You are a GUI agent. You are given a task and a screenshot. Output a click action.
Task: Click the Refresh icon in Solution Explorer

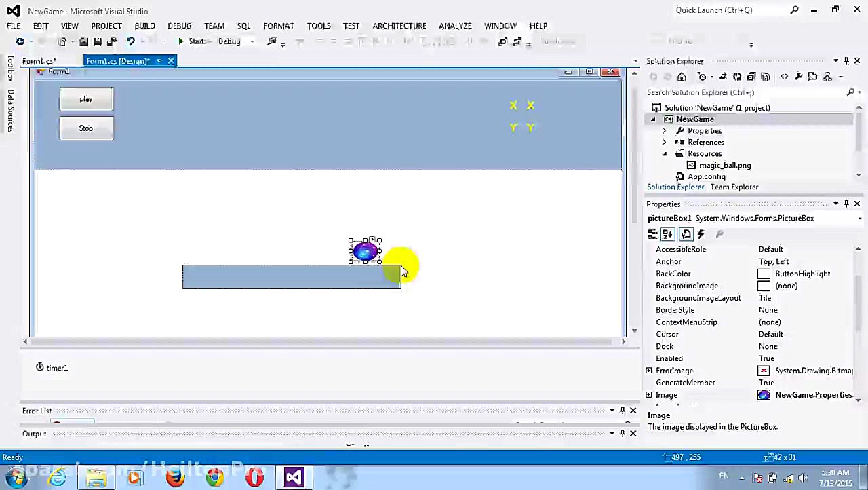pos(737,77)
